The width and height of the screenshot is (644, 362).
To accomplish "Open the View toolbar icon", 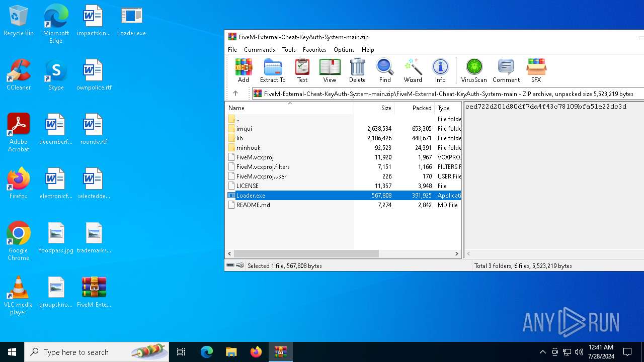I will (x=330, y=70).
